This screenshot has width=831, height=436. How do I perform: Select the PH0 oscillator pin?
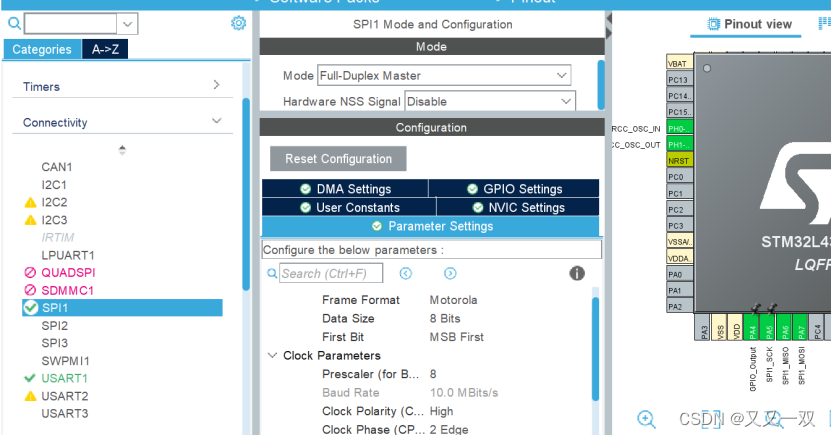(679, 128)
